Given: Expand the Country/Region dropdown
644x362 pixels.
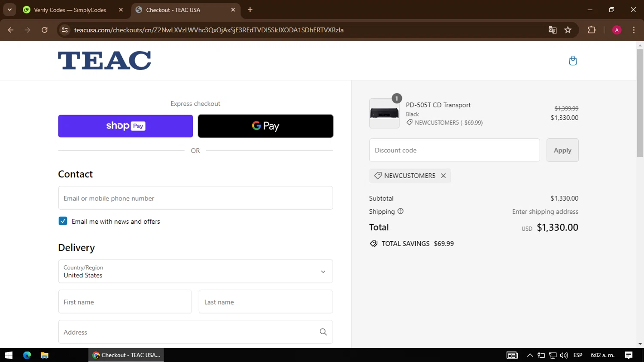Looking at the screenshot, I should [x=195, y=271].
